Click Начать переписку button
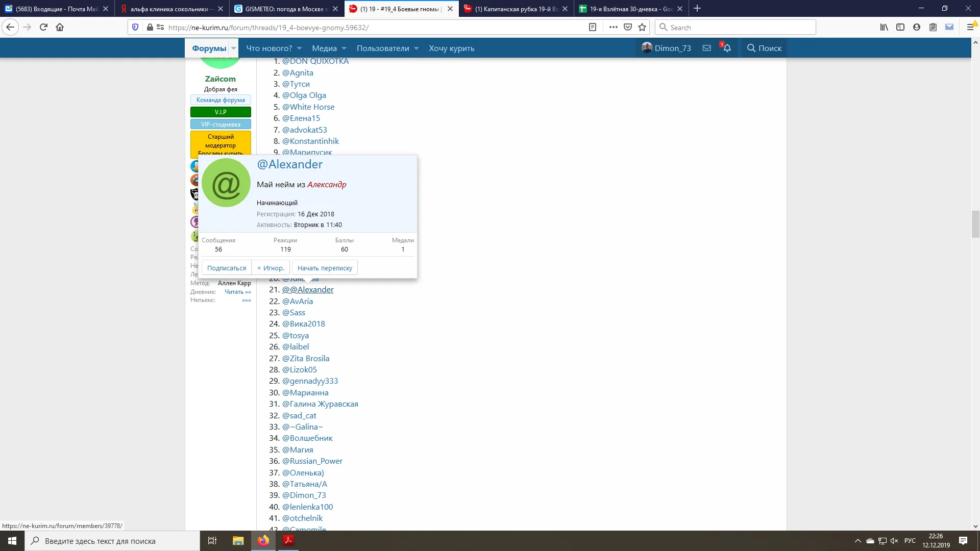Screen dimensions: 980x551 click(x=325, y=268)
